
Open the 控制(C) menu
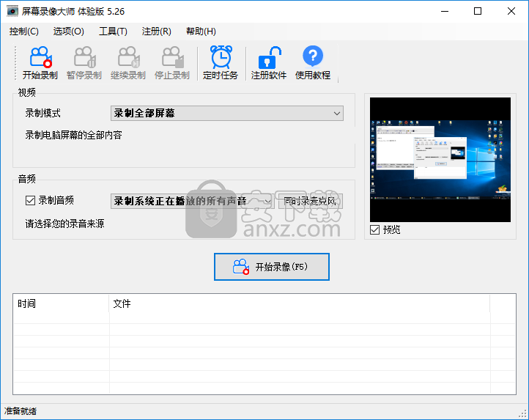(24, 32)
